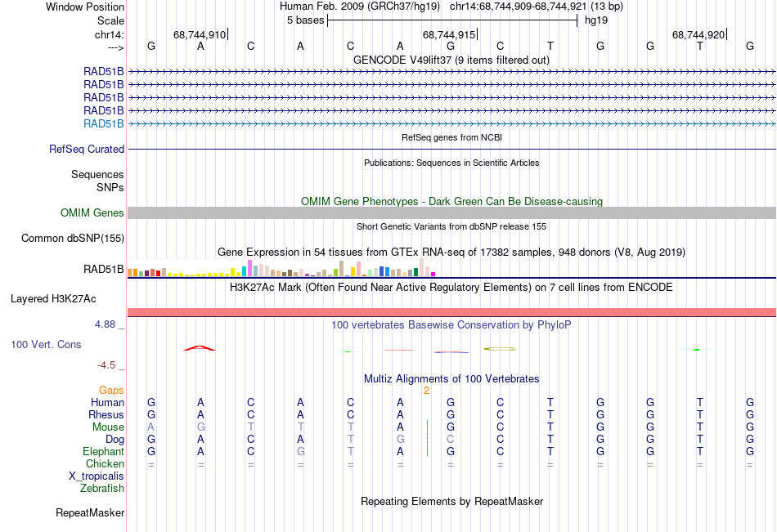Open the GTEx Gene Expression in 54 tissues title
Screen dimensions: 777x532
coord(451,253)
